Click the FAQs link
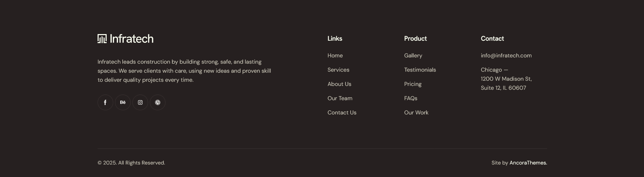This screenshot has width=644, height=177. coord(411,98)
